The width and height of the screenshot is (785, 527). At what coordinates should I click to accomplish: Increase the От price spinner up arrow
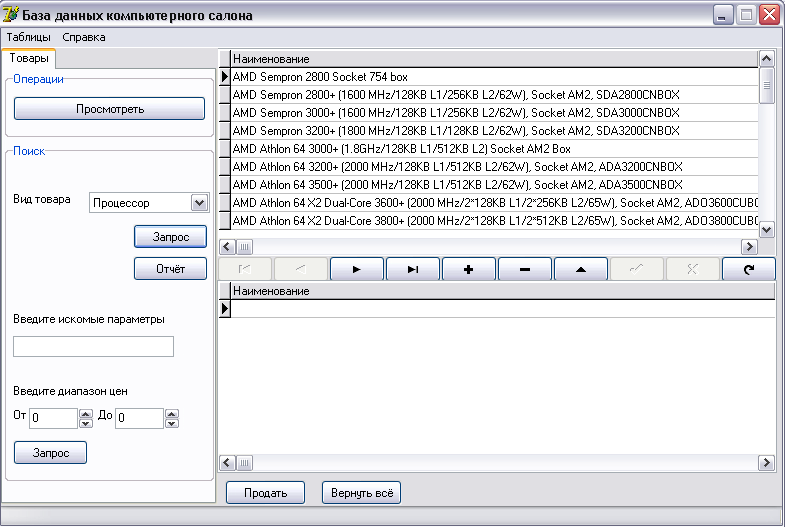pos(86,414)
